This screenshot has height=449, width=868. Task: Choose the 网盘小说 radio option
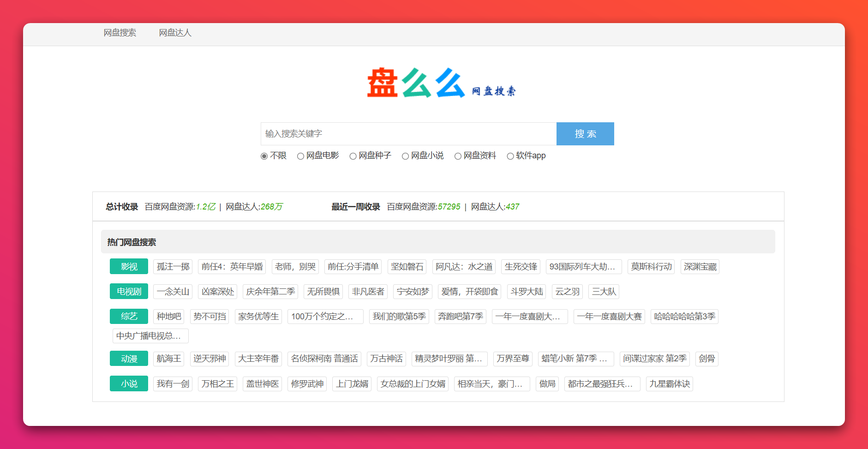(405, 156)
